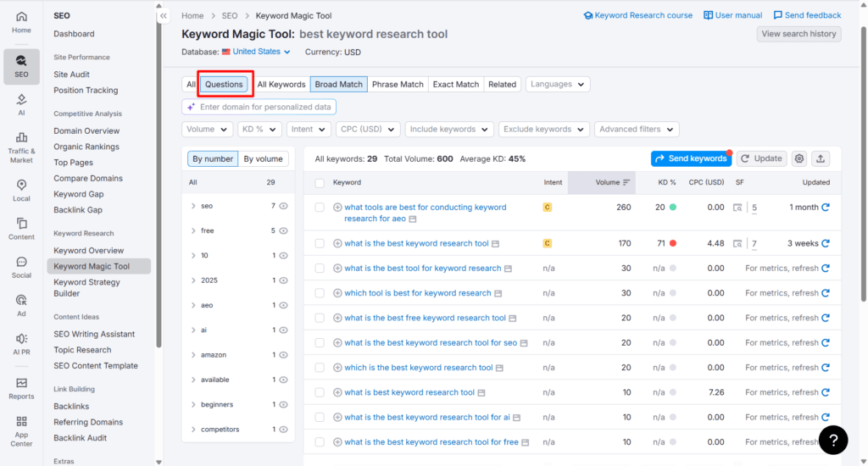Viewport: 868px width, 466px height.
Task: Check the 'what is the best keyword research tool' checkbox
Action: (320, 243)
